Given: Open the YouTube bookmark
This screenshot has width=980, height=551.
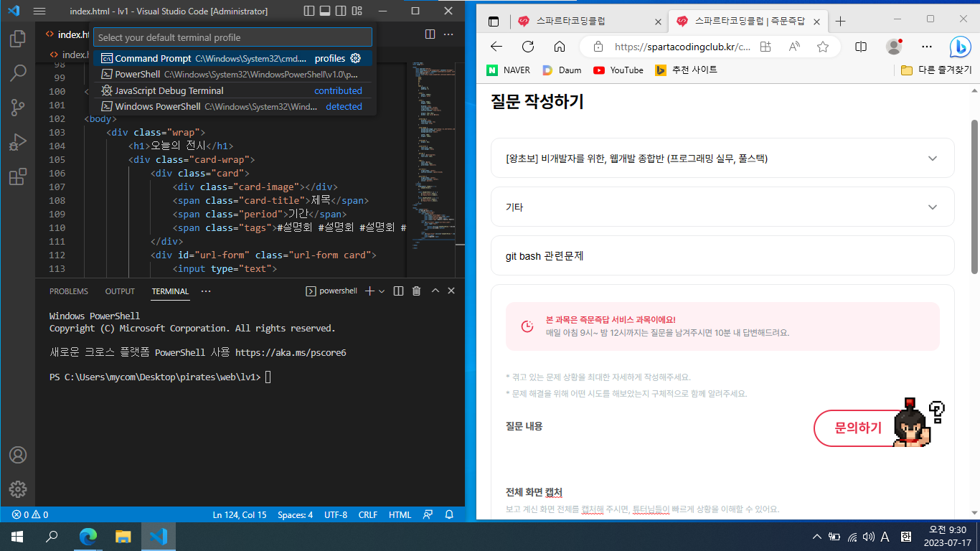Looking at the screenshot, I should tap(618, 70).
